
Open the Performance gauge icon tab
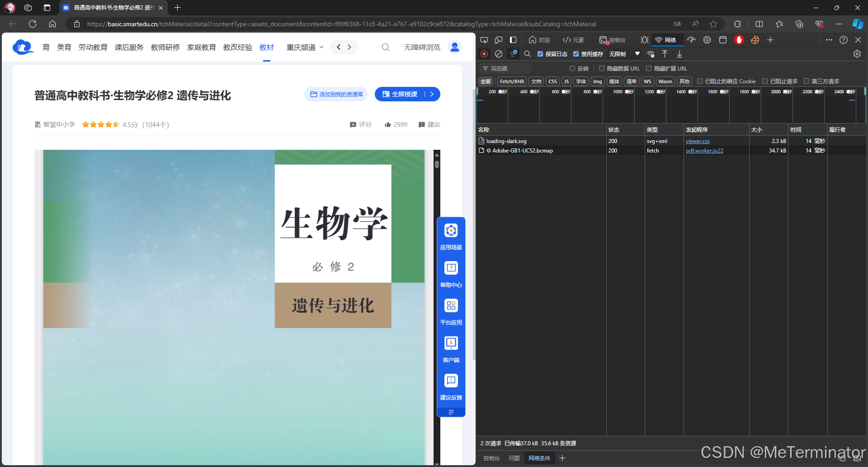point(691,40)
